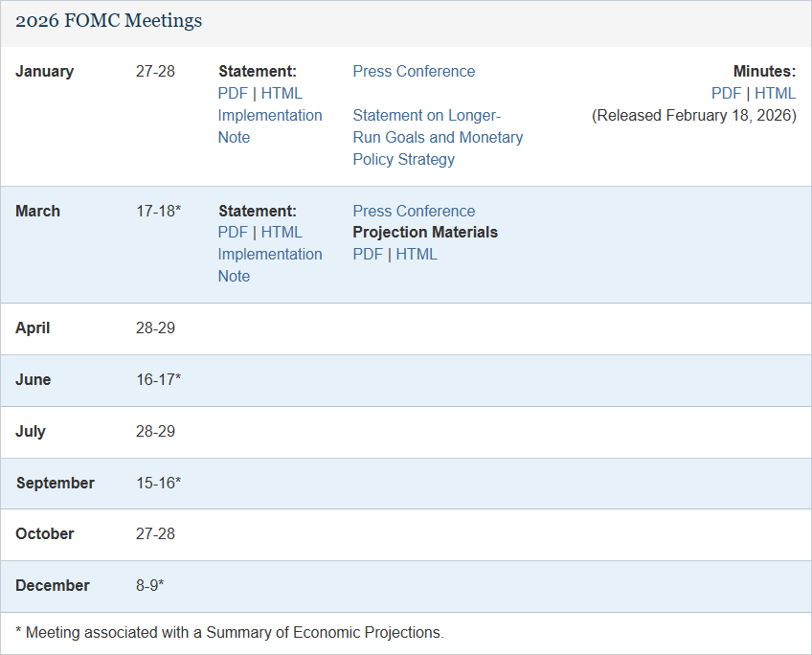Click the 'September' month label
This screenshot has height=655, width=812.
(56, 483)
